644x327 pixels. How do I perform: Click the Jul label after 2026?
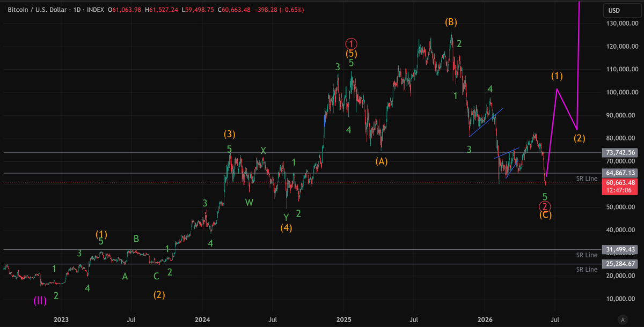(x=555, y=319)
